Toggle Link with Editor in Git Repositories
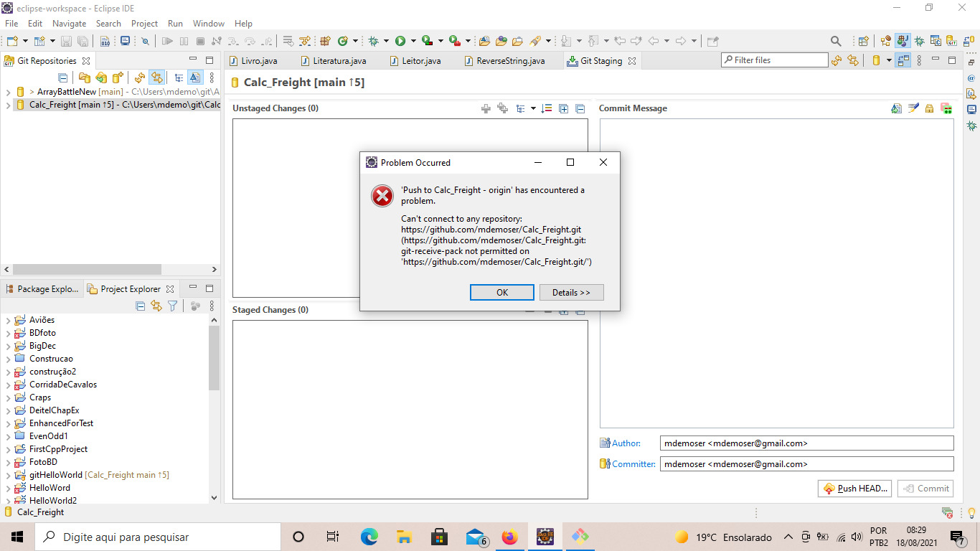 tap(156, 77)
